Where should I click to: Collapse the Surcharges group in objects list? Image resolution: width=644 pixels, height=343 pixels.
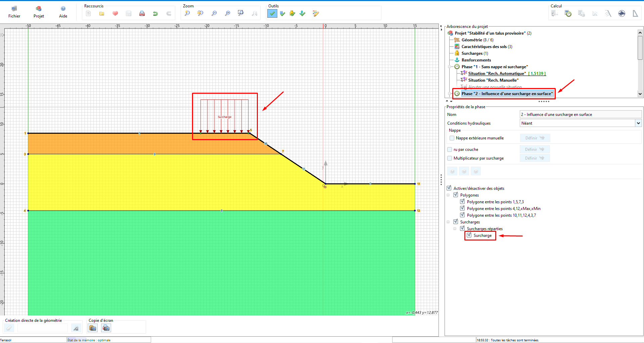448,222
